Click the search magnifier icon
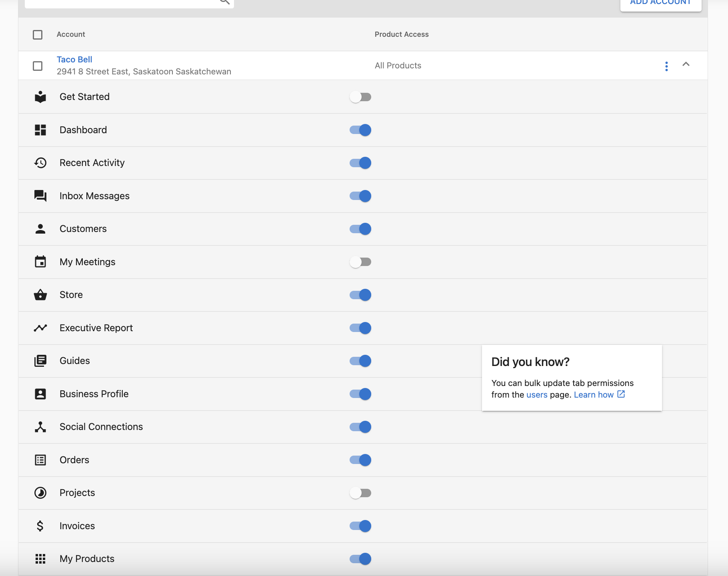Image resolution: width=728 pixels, height=576 pixels. [225, 2]
